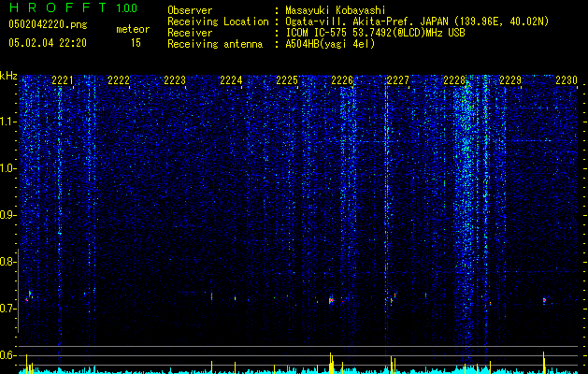
Task: Click the 2229 time marker
Action: coord(510,80)
